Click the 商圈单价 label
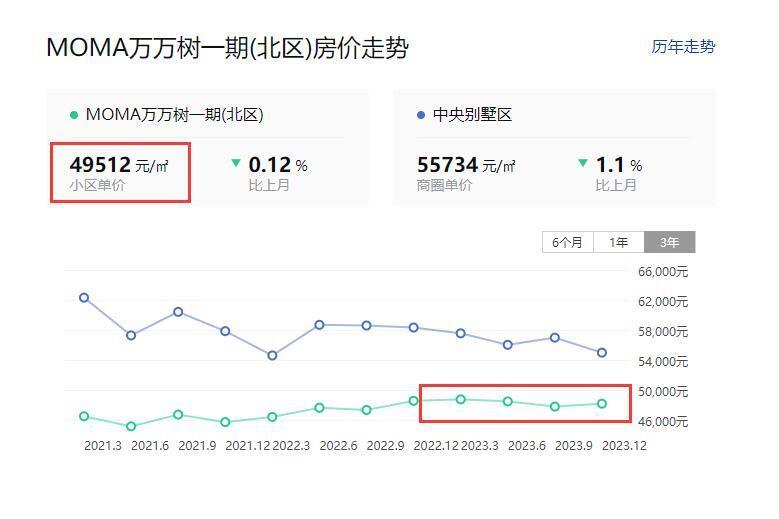The image size is (779, 519). (444, 185)
